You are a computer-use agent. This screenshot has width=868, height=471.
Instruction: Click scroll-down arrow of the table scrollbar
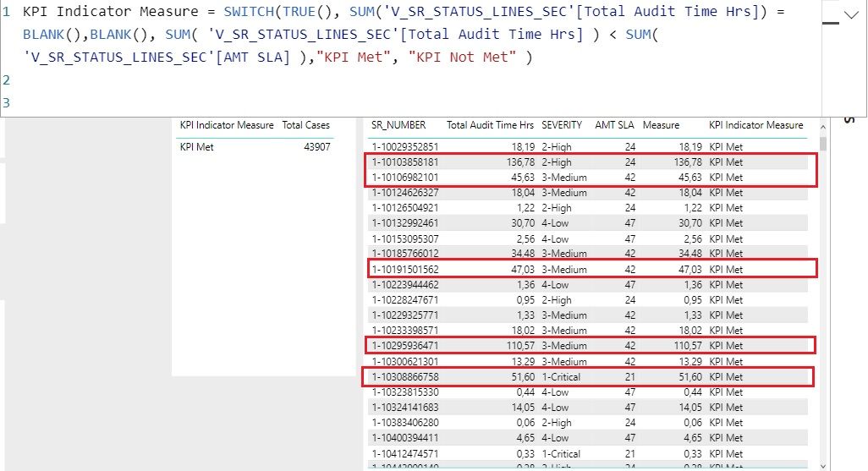(823, 467)
